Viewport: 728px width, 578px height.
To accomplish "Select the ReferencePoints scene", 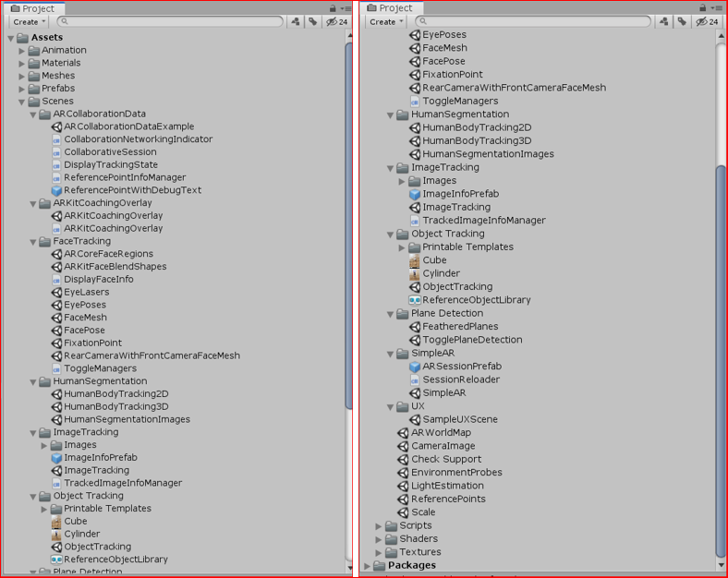I will click(447, 500).
